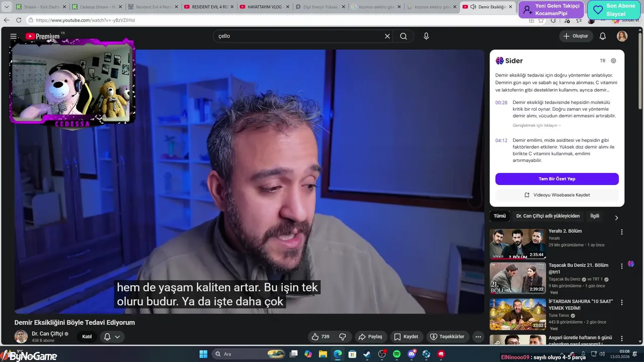The image size is (644, 362).
Task: Open options for Taşacak Bu Deniz video
Action: 622,266
